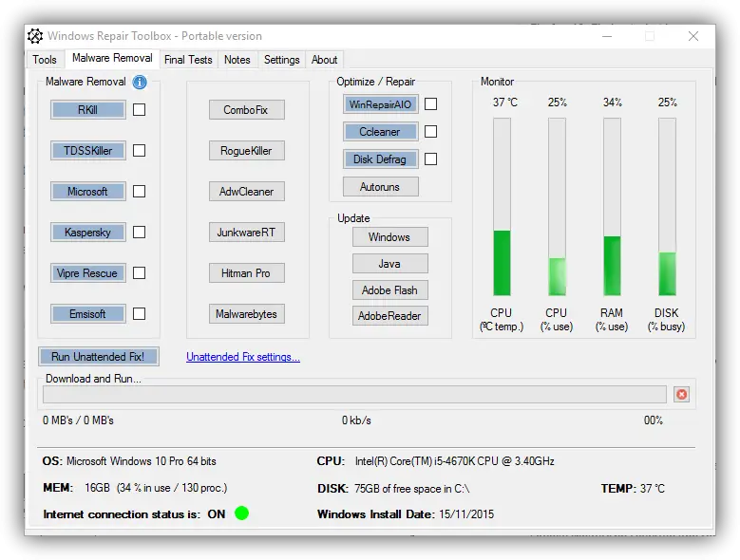This screenshot has height=560, width=740.
Task: Open Unattended Fix settings link
Action: 243,357
